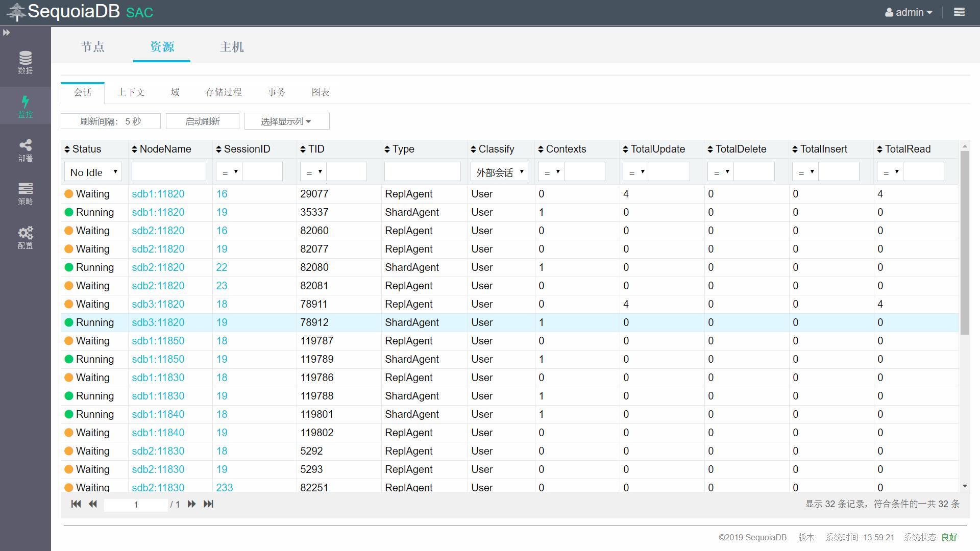Select the 图表 sub-tab

[x=321, y=92]
